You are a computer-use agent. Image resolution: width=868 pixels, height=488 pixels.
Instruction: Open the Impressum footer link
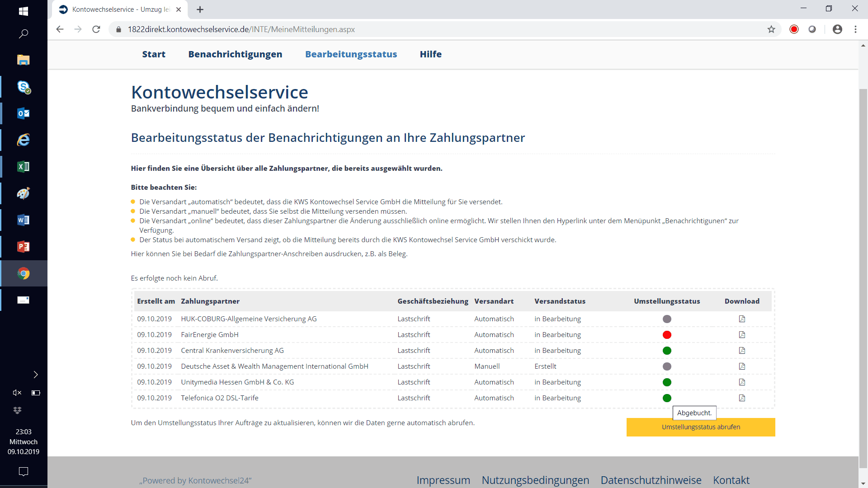tap(443, 480)
